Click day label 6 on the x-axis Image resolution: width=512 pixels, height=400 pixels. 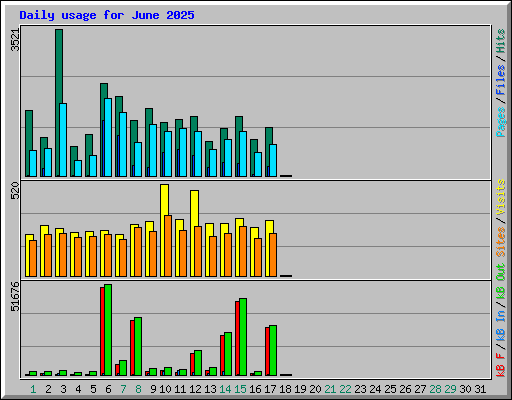[108, 389]
